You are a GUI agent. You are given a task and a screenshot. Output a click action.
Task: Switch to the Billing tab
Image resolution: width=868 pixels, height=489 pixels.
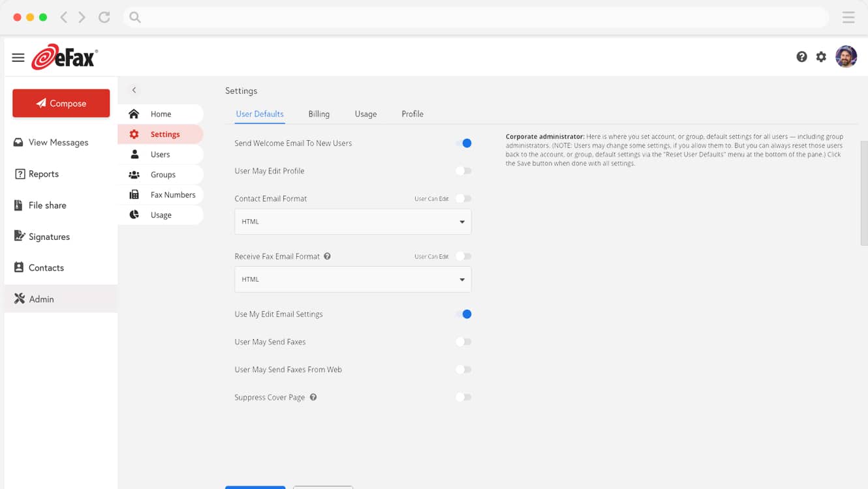[x=319, y=113]
